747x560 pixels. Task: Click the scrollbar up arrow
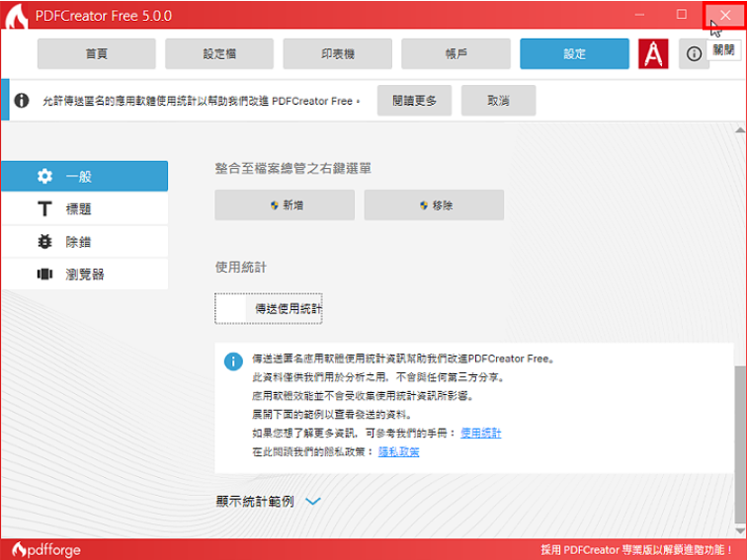click(x=739, y=130)
